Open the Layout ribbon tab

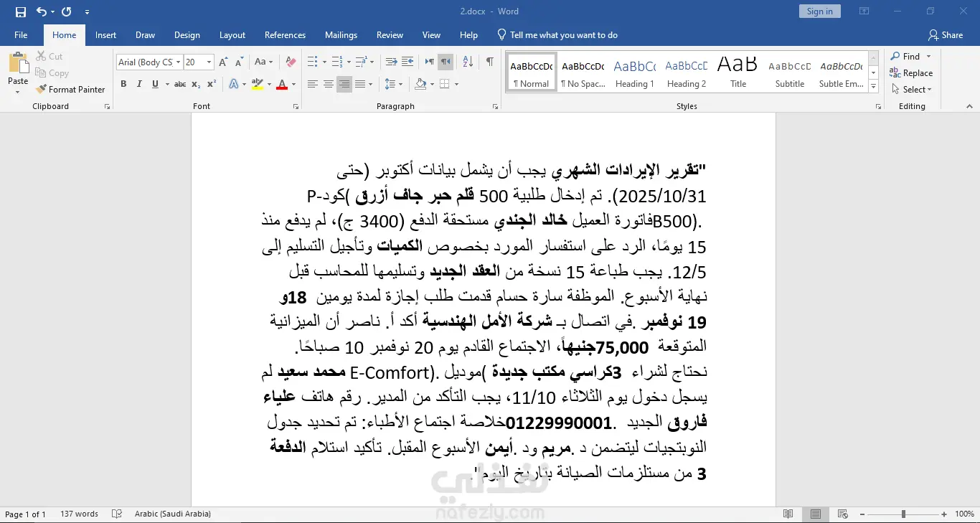[x=232, y=35]
